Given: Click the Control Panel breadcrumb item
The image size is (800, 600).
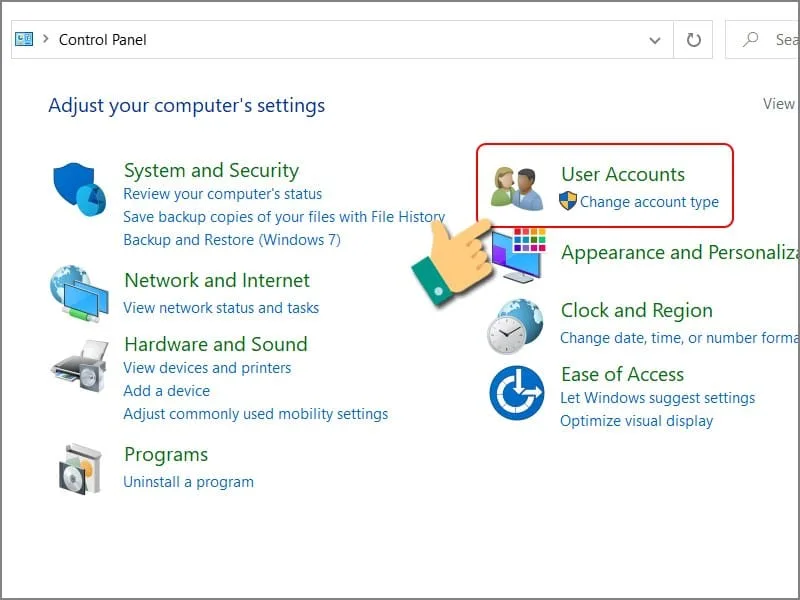Looking at the screenshot, I should pyautogui.click(x=103, y=40).
